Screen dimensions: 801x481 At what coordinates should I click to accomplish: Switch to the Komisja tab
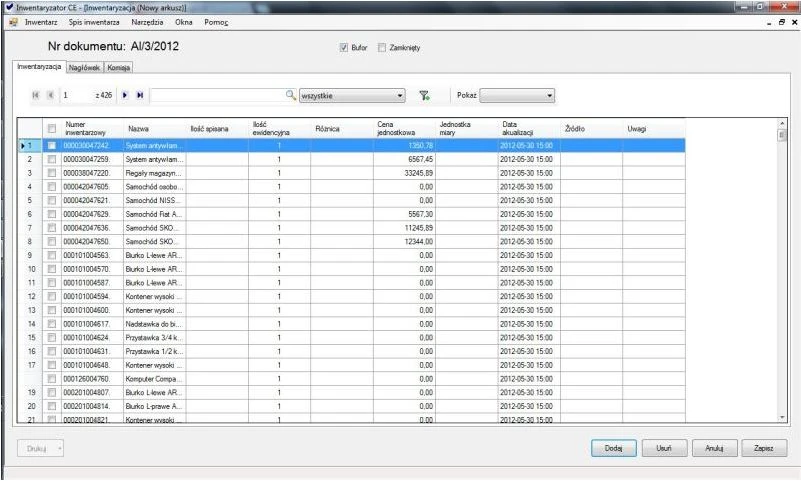119,67
